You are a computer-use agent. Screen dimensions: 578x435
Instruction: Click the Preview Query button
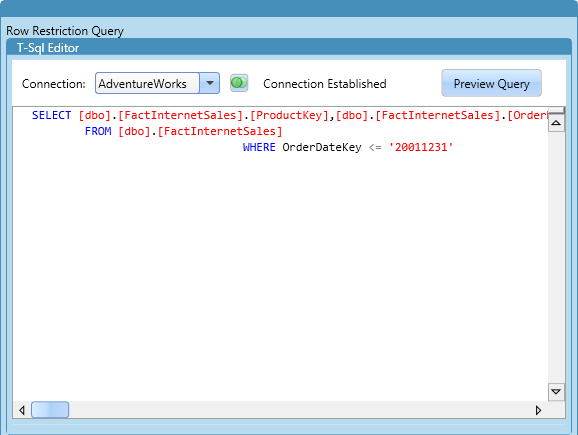[x=491, y=83]
